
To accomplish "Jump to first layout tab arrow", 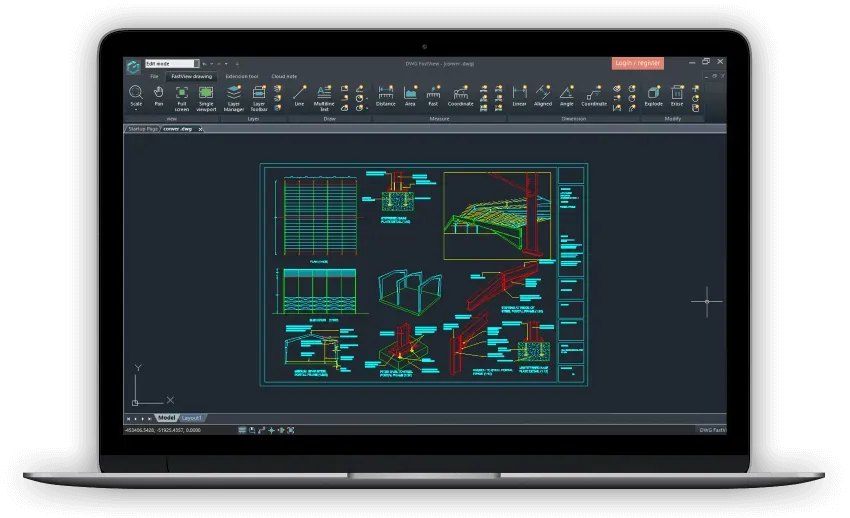I will (x=128, y=418).
